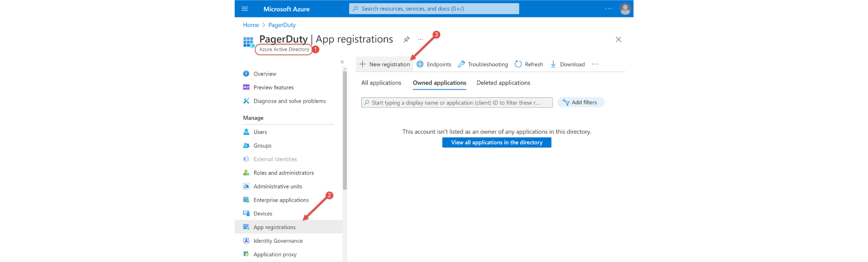Switch to the Owned applications tab
The image size is (868, 262).
click(439, 83)
